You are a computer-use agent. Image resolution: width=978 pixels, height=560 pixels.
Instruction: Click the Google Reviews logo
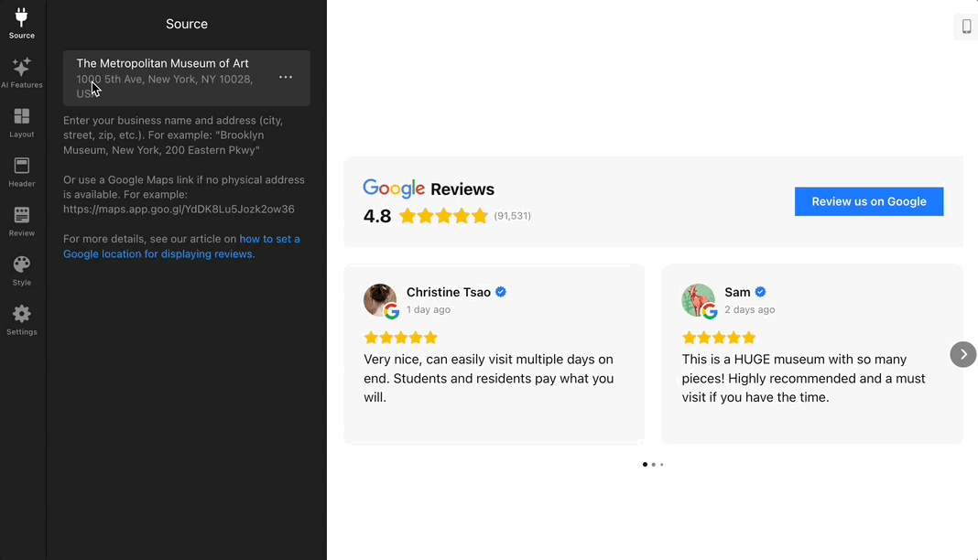(394, 188)
